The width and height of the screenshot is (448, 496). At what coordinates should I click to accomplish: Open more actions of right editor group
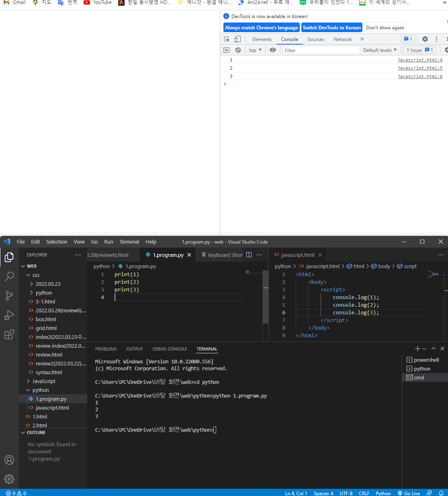[x=441, y=255]
